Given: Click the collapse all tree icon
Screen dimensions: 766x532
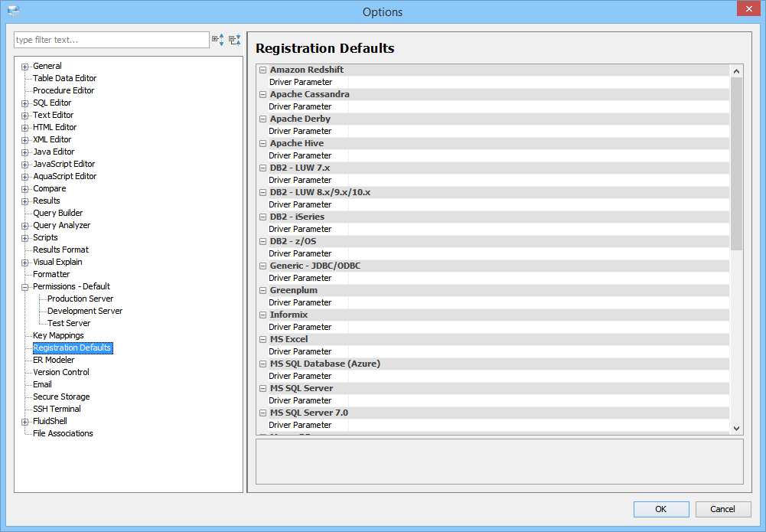Looking at the screenshot, I should click(235, 40).
